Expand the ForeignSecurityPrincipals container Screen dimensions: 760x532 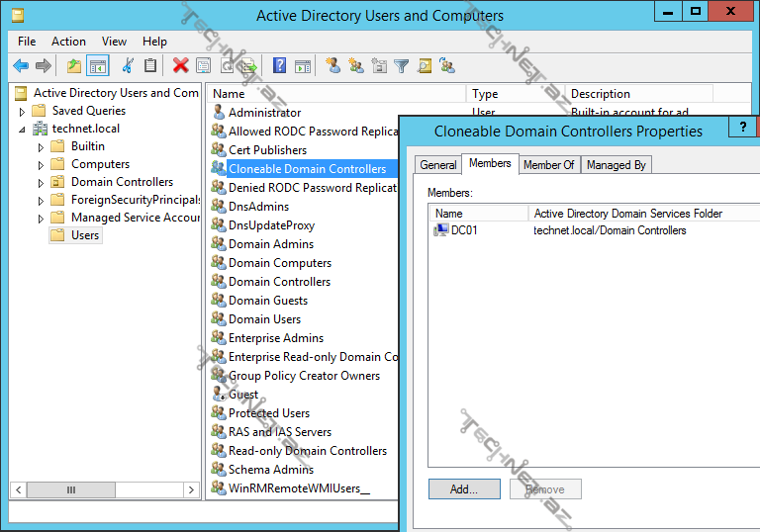point(41,201)
